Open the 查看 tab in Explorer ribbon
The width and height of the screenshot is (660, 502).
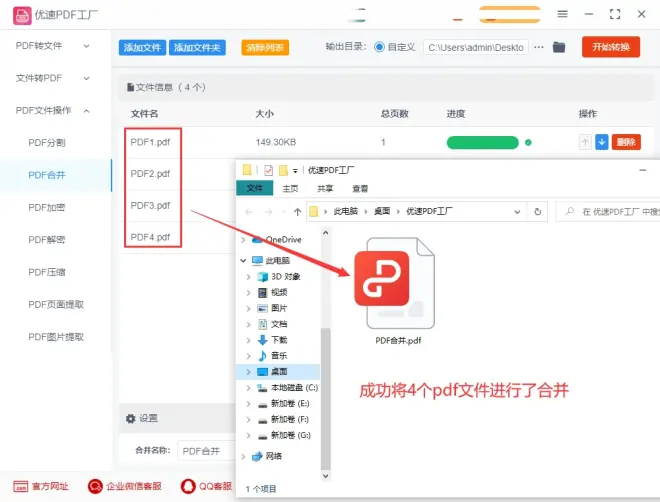coord(360,189)
